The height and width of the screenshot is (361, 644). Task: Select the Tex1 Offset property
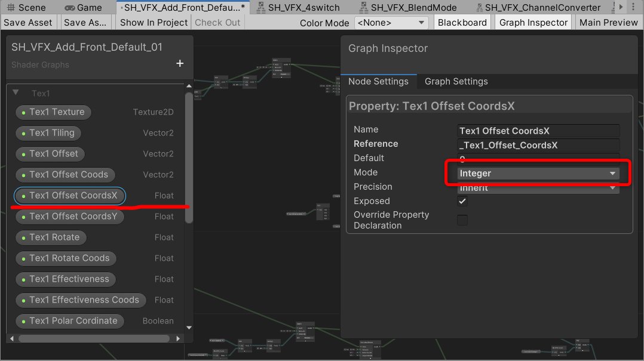click(x=50, y=154)
